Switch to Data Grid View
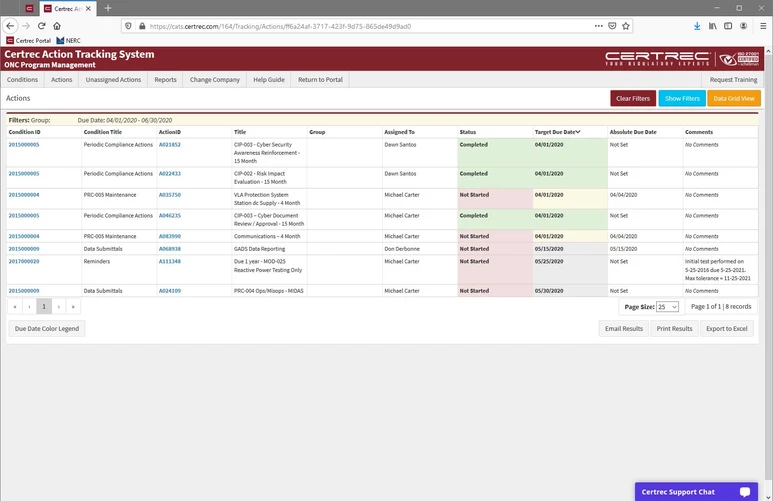773x501 pixels. (x=734, y=98)
